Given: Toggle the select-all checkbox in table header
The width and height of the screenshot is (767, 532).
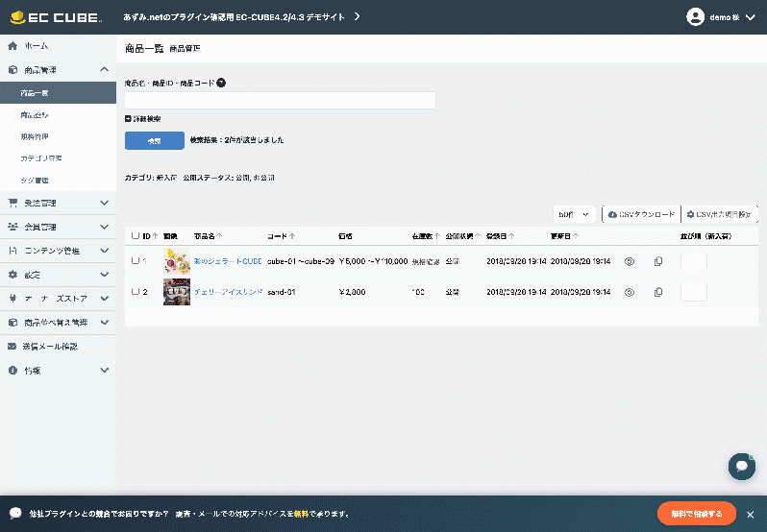Looking at the screenshot, I should click(136, 236).
